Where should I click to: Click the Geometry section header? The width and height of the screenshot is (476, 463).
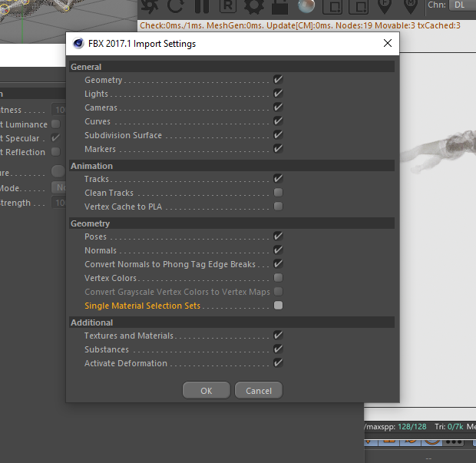(x=232, y=223)
